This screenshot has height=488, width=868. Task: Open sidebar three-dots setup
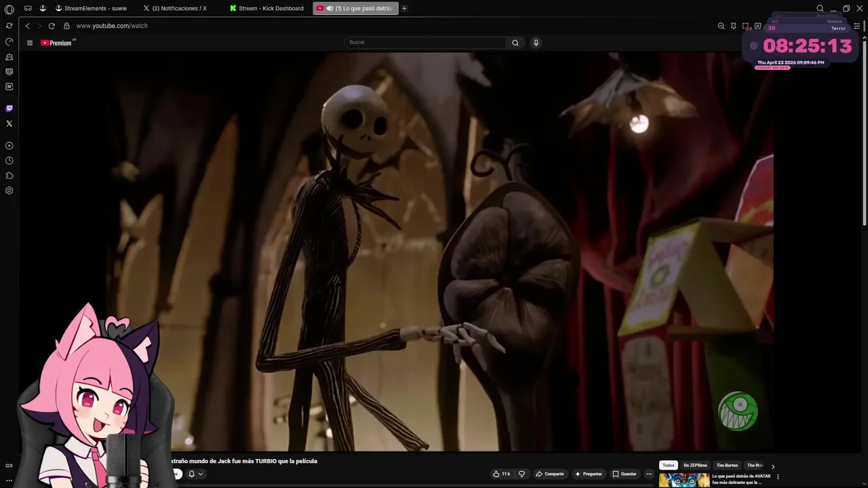[x=9, y=480]
